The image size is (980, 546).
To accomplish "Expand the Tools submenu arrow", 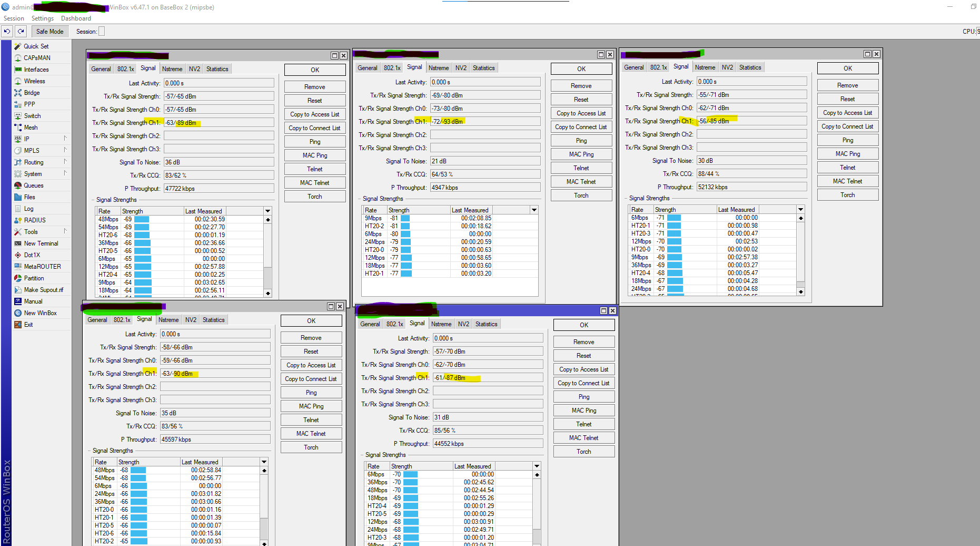I will (x=65, y=231).
